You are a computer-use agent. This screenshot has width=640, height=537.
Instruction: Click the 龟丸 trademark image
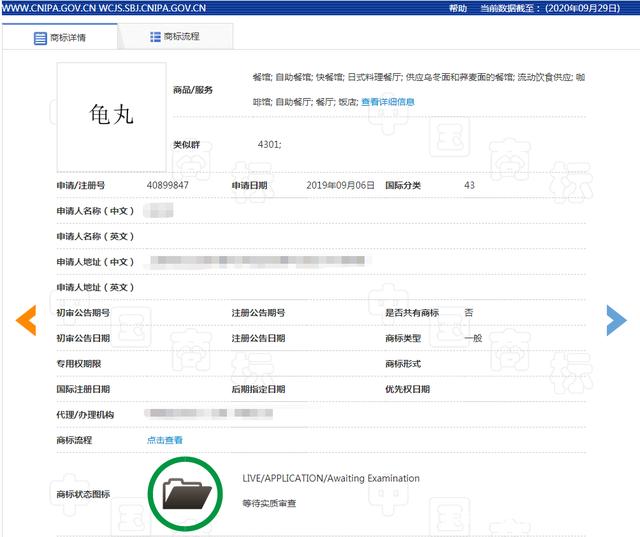pyautogui.click(x=111, y=116)
